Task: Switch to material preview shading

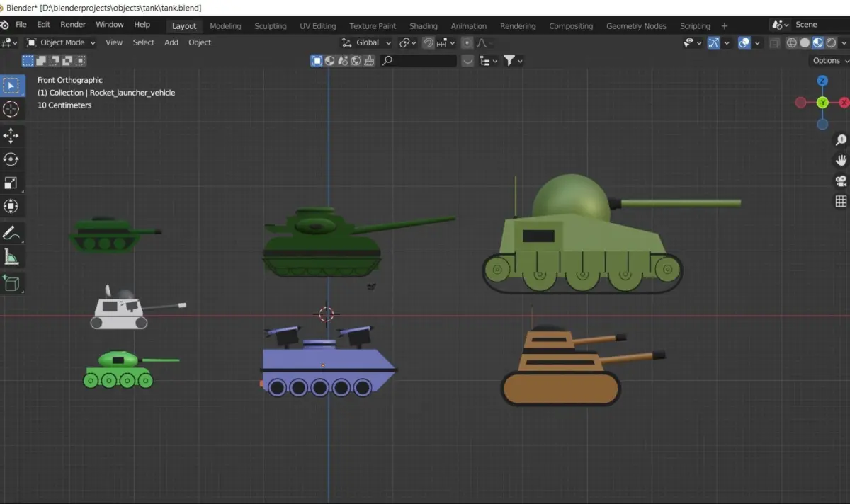Action: point(817,42)
